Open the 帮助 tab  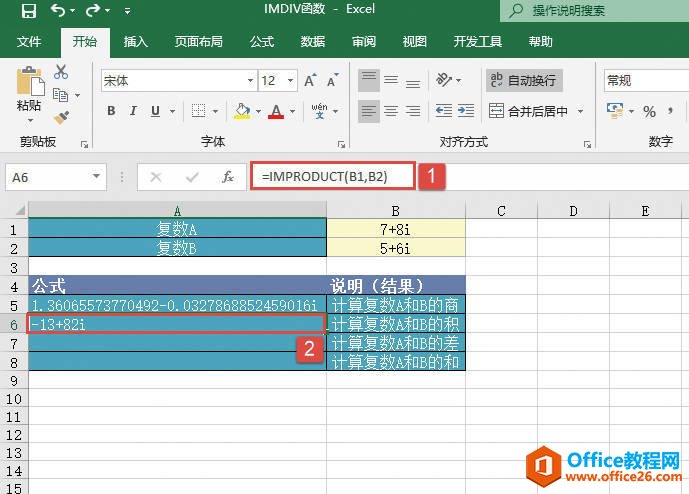tap(540, 42)
